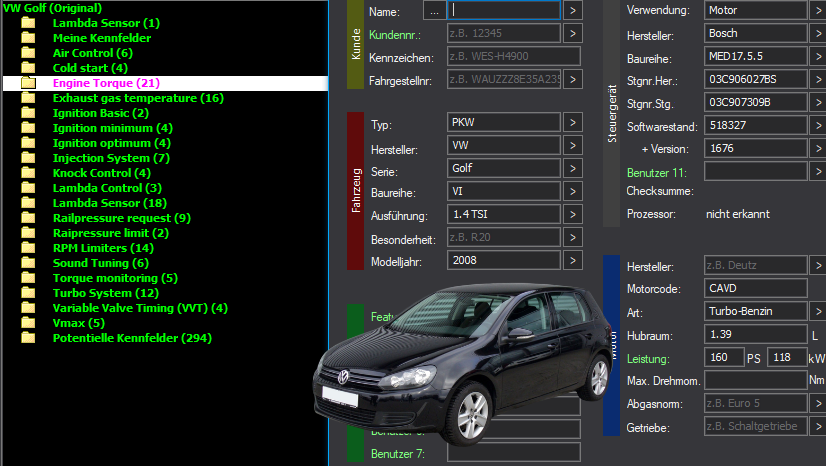This screenshot has height=466, width=826.
Task: Click the folder icon beside Raipressure limit (2)
Action: [x=28, y=233]
